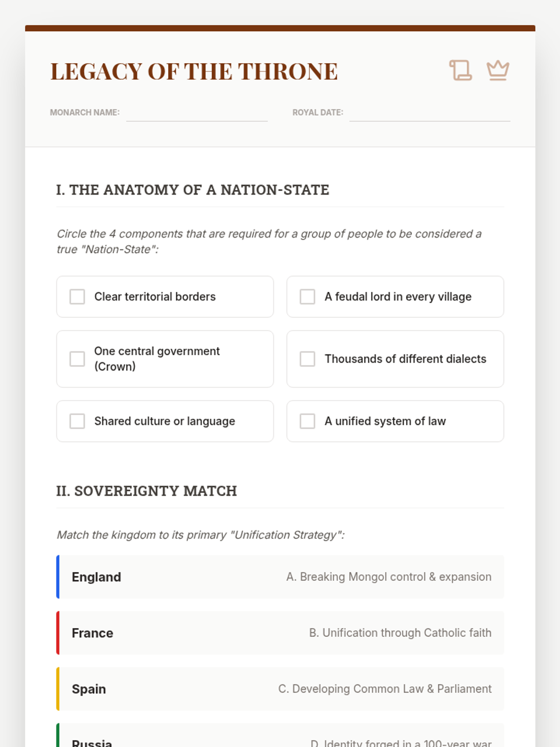This screenshot has width=560, height=747.
Task: Click the Royal Date field
Action: (x=429, y=113)
